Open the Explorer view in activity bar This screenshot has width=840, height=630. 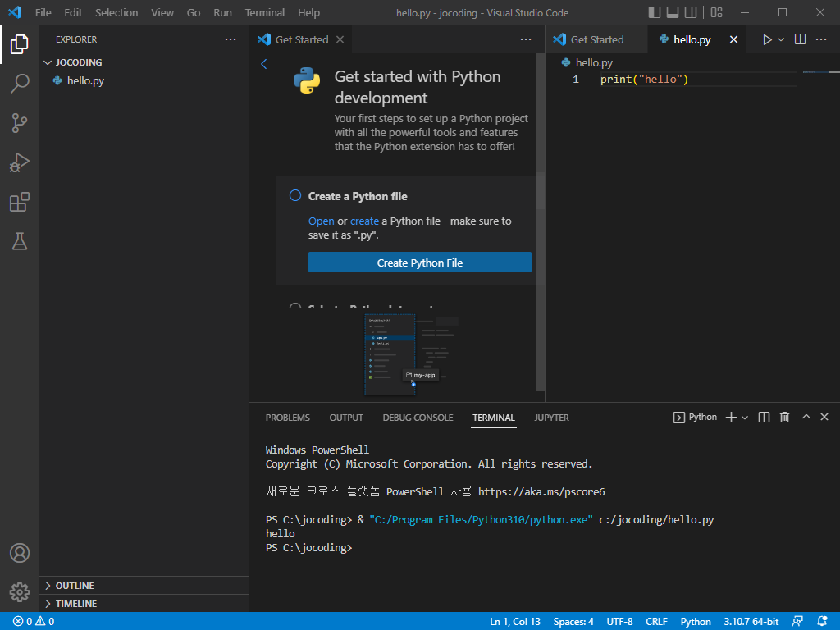(20, 44)
